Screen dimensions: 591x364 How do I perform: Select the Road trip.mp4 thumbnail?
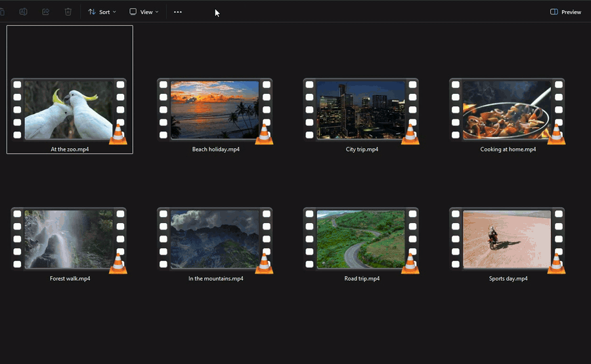point(361,239)
